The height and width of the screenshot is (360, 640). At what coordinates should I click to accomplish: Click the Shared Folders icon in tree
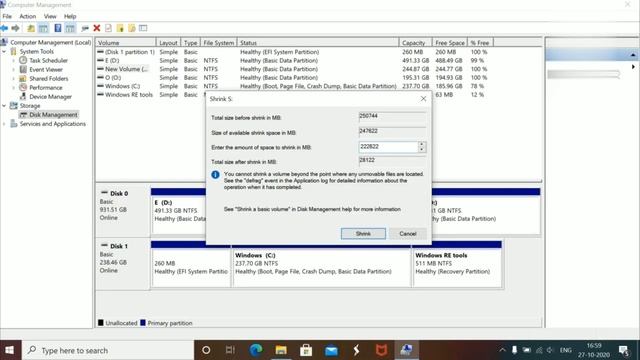[23, 78]
